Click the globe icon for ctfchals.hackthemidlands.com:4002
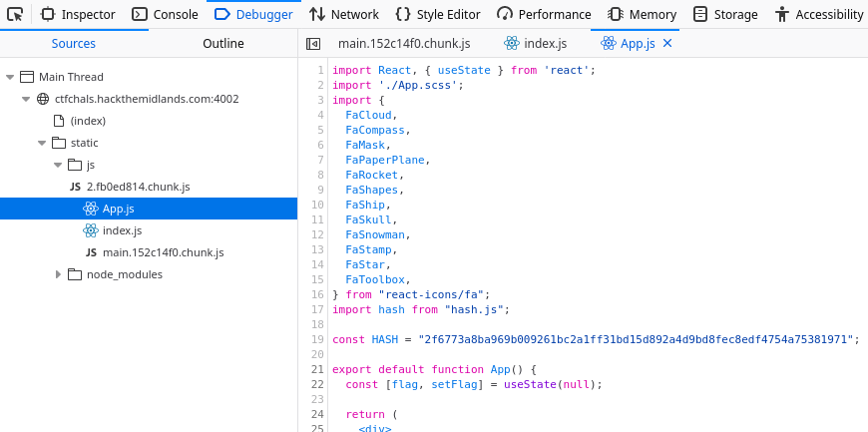Image resolution: width=868 pixels, height=432 pixels. [43, 99]
